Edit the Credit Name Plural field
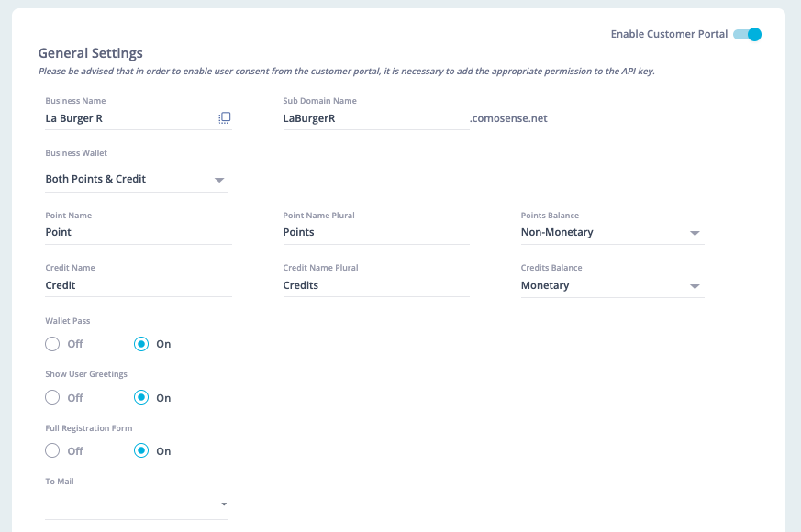Viewport: 801px width, 532px height. pos(376,285)
